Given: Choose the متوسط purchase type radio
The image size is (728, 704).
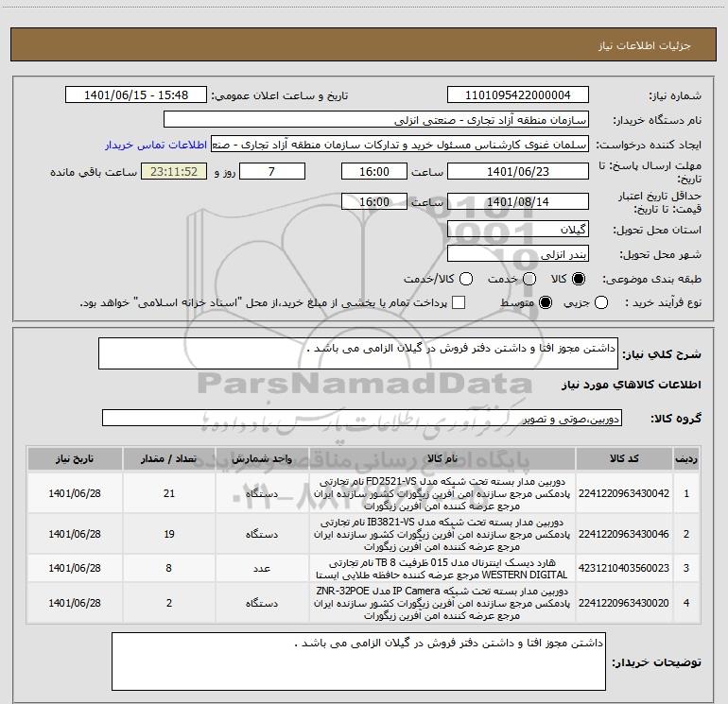Looking at the screenshot, I should click(546, 302).
